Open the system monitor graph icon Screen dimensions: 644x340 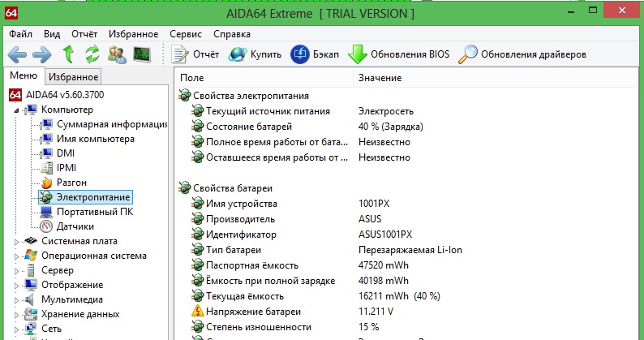tap(142, 54)
